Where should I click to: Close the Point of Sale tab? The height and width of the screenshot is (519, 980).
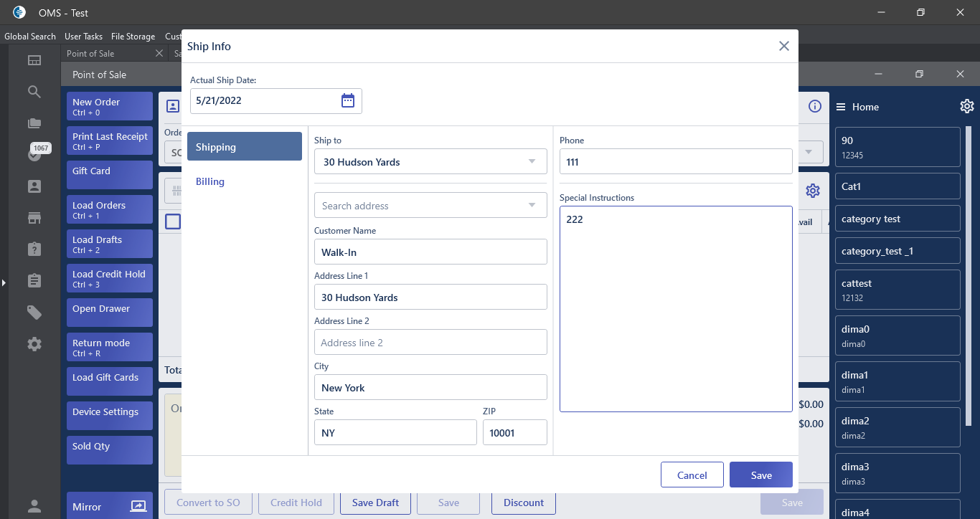click(159, 54)
